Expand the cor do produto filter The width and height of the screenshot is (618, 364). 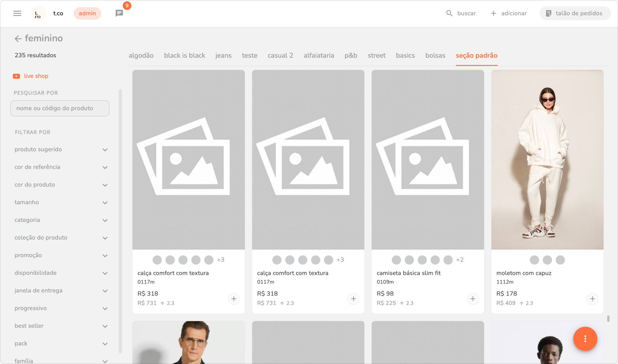(105, 185)
